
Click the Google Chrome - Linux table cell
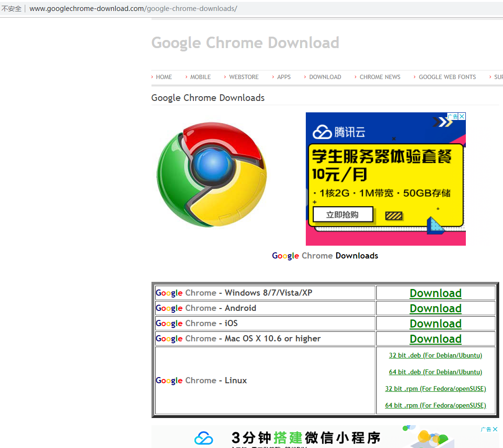click(265, 380)
